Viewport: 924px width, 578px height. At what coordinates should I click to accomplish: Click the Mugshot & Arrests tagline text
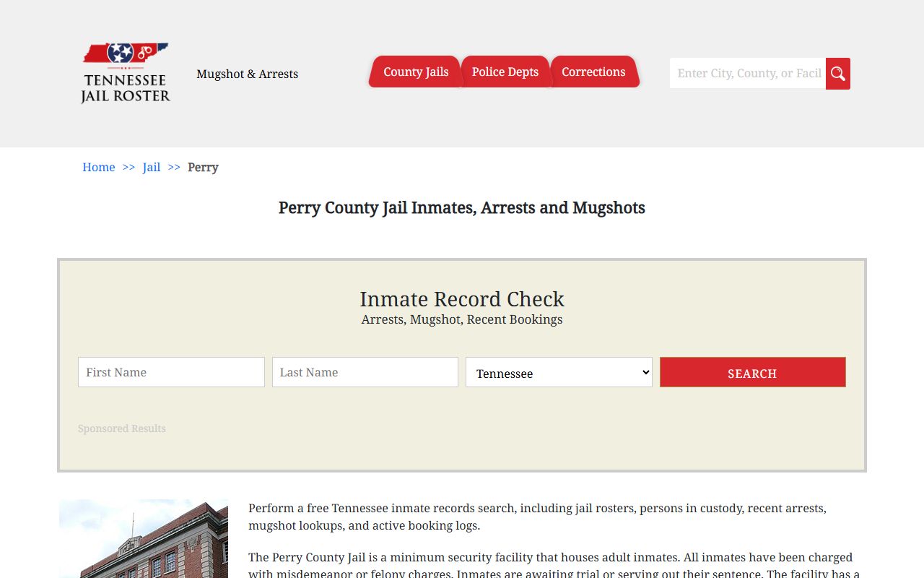(248, 74)
